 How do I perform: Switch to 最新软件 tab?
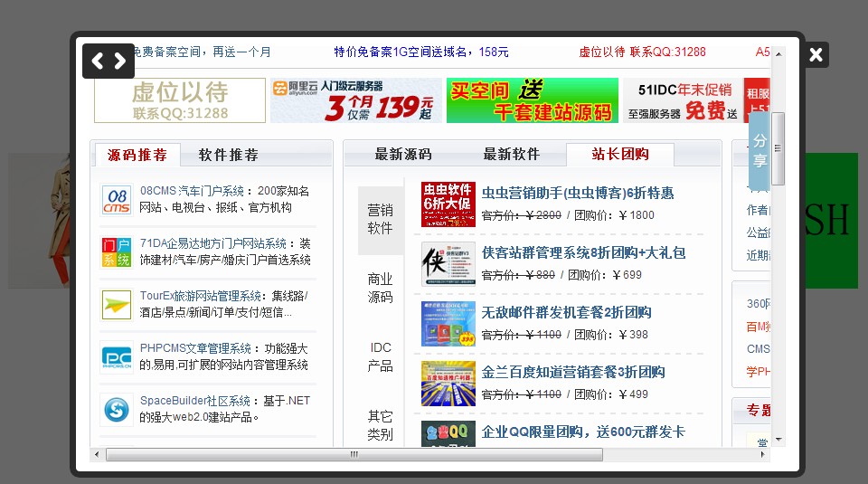[x=512, y=154]
